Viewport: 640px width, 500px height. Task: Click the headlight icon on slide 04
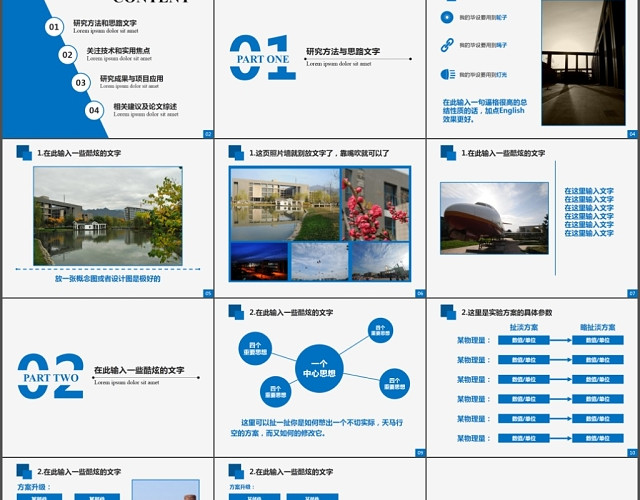click(448, 74)
